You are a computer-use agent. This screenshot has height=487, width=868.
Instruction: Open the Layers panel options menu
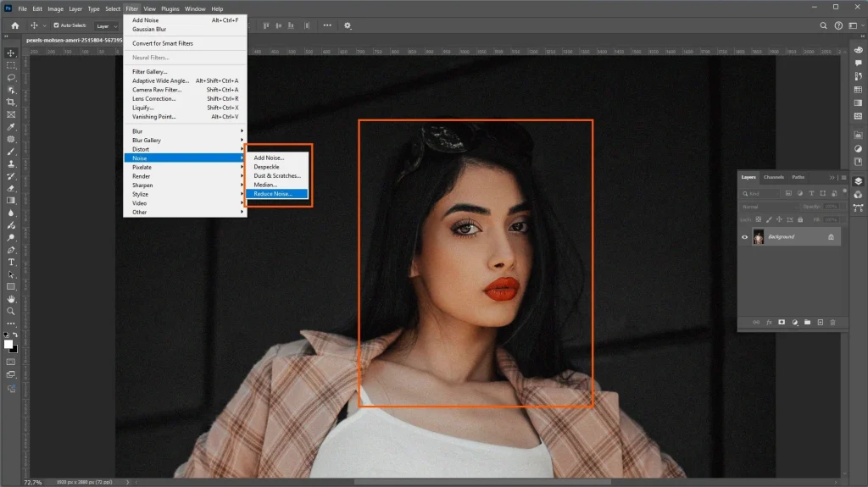coord(843,178)
